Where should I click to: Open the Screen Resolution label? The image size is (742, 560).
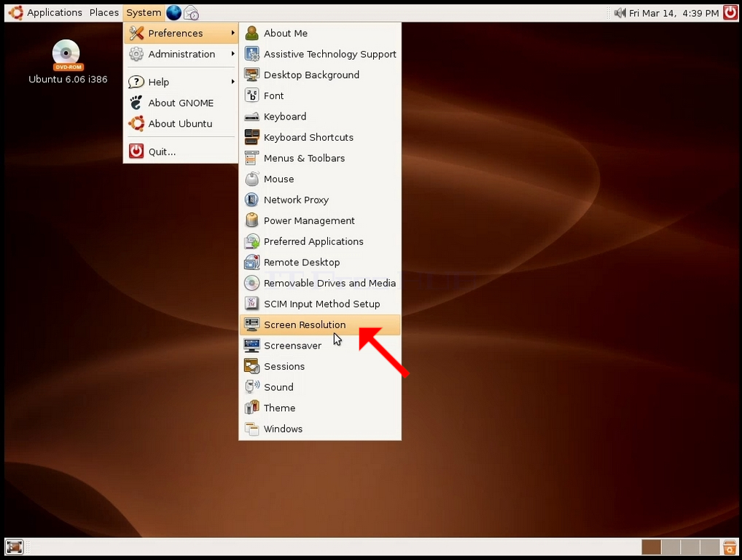pos(305,324)
